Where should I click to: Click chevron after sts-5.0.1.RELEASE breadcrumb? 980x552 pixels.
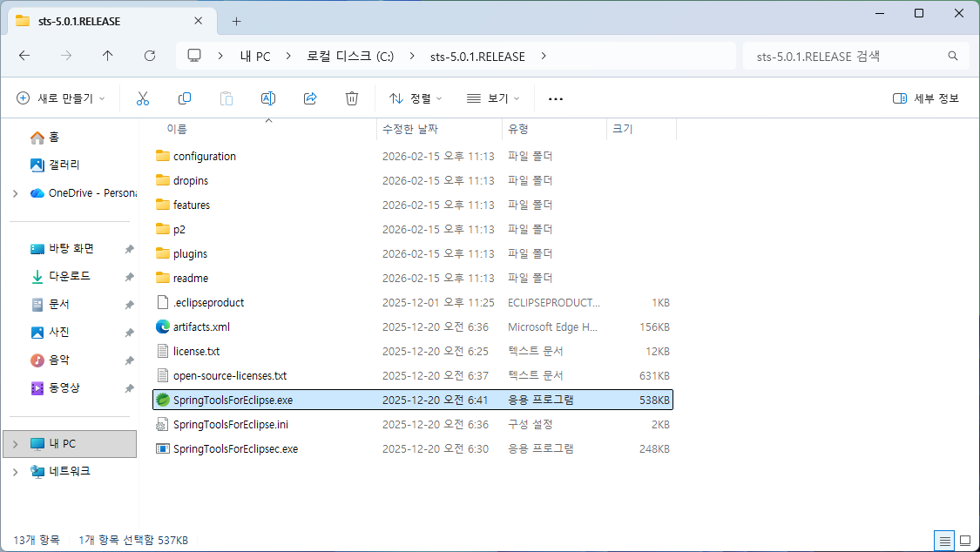(x=543, y=56)
